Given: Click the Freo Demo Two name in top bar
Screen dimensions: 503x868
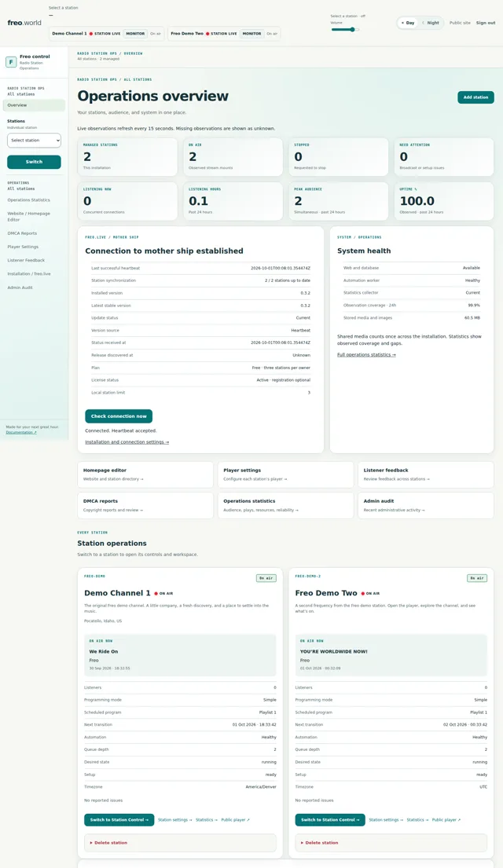Looking at the screenshot, I should pos(187,34).
